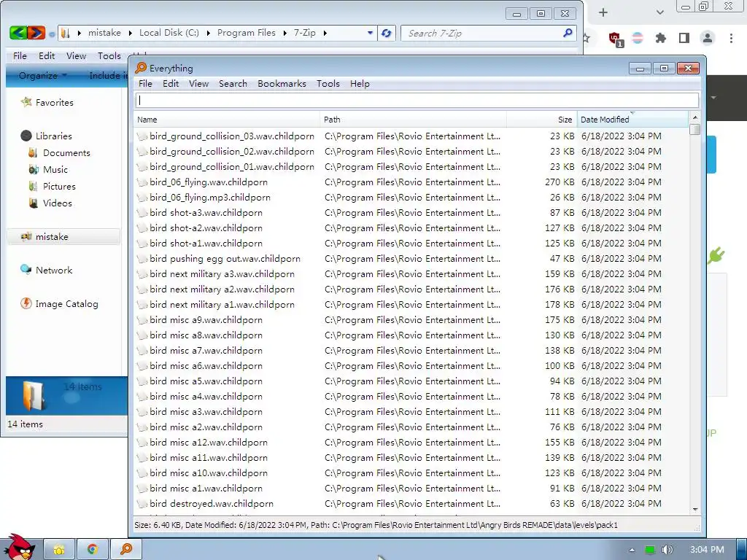
Task: Select the bird misc a9.wav result row
Action: pos(411,320)
